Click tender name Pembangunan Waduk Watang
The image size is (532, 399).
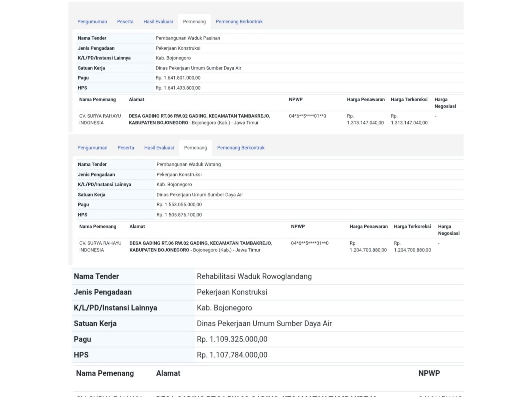188,165
